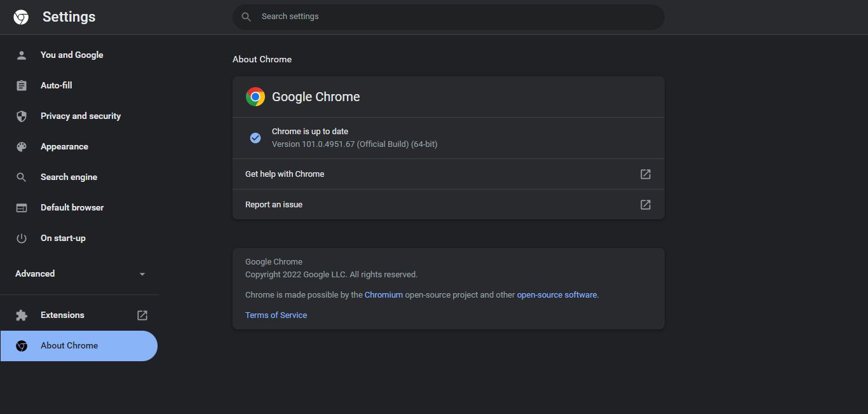Click 'Chrome is up to date' text

click(x=310, y=132)
